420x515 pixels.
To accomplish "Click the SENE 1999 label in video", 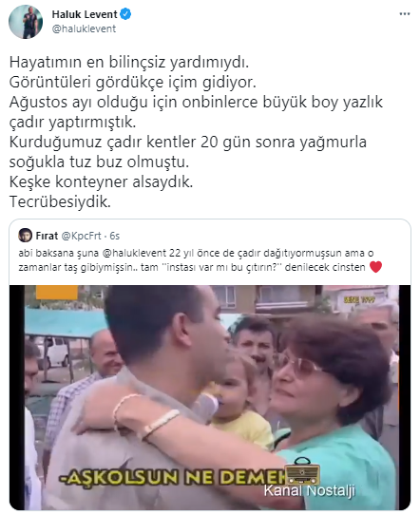I will click(x=359, y=300).
